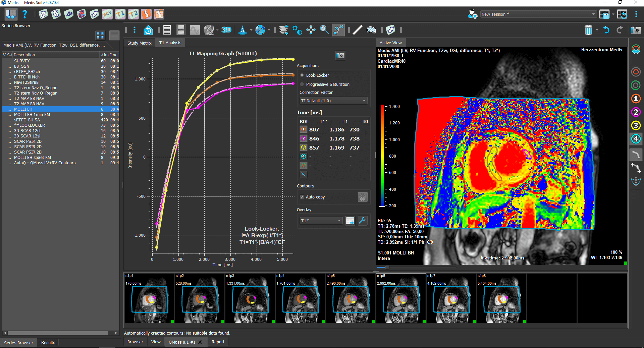Switch to Results panel tab
644x348 pixels.
click(48, 342)
